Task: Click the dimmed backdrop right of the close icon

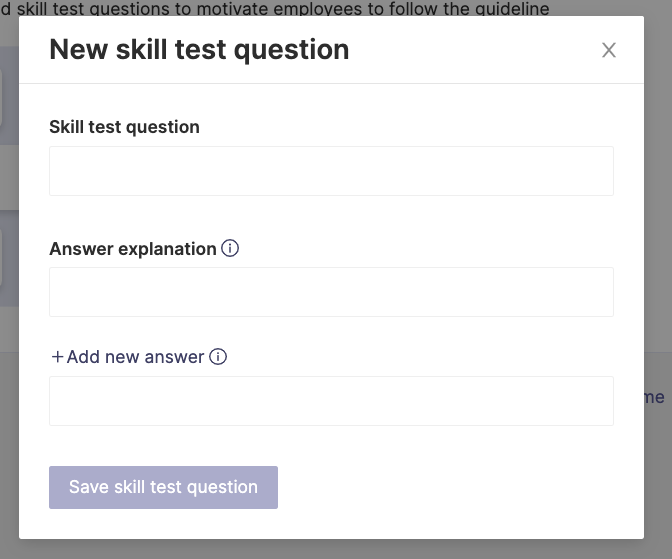Action: point(658,50)
